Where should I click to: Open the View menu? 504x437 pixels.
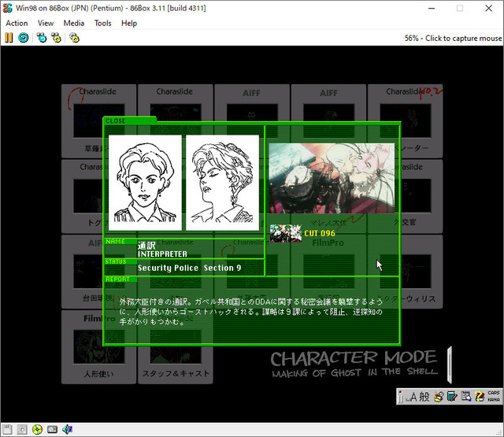click(x=46, y=23)
